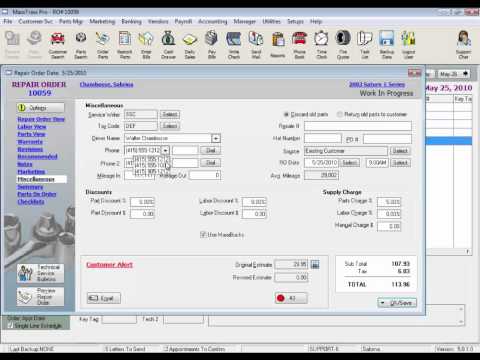This screenshot has width=480, height=360.
Task: Click the Parts Discount % field
Action: point(142,202)
